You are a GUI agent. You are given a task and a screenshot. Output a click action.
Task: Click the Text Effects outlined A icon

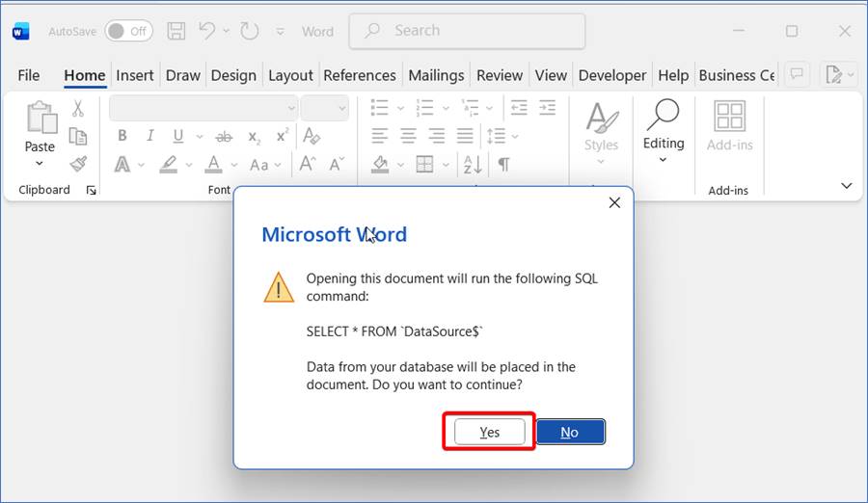point(122,165)
